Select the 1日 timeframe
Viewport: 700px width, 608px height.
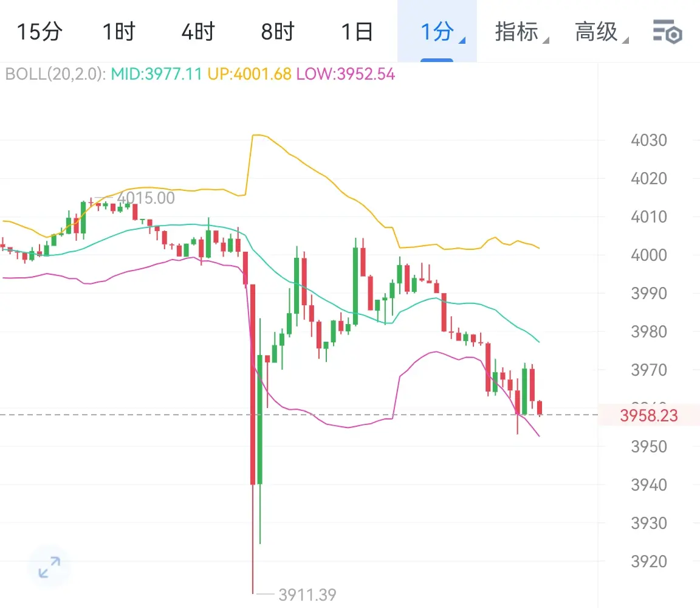357,32
